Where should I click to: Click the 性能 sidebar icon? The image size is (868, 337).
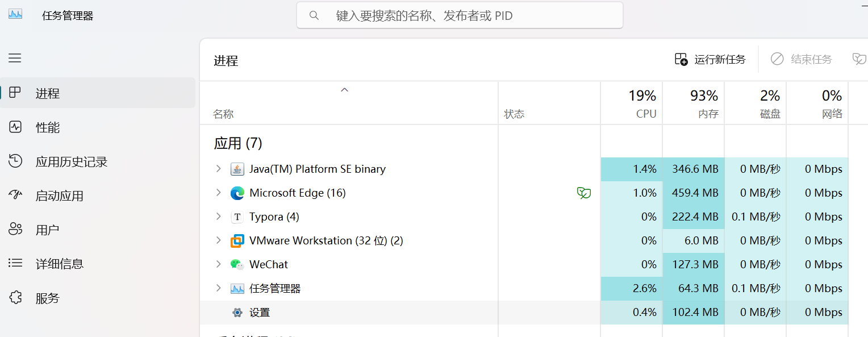15,127
